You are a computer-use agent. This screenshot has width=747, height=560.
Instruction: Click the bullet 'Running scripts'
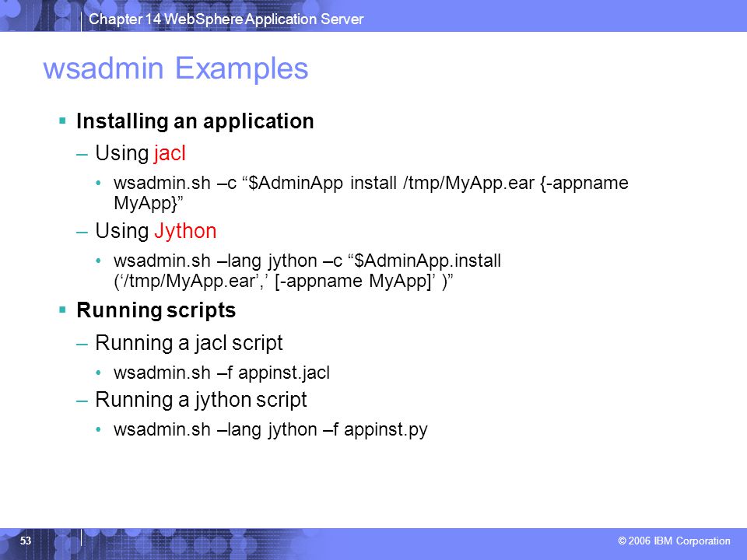coord(156,310)
